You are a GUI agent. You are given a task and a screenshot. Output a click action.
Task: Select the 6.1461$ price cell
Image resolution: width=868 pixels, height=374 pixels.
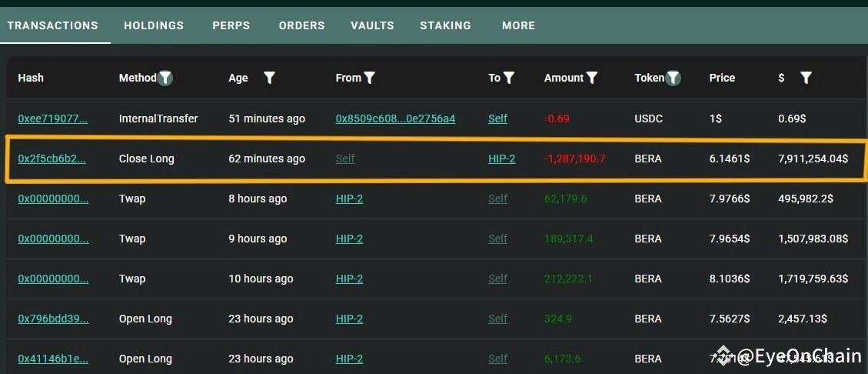click(730, 159)
